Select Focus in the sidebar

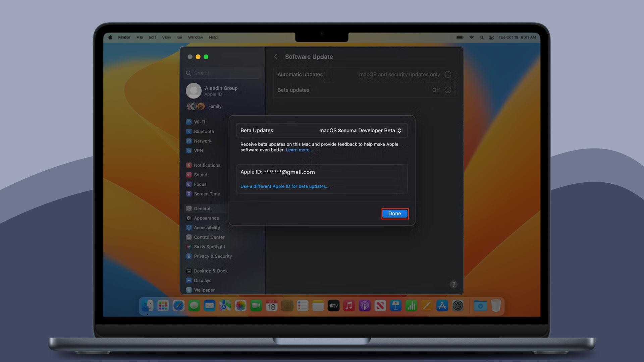196,184
